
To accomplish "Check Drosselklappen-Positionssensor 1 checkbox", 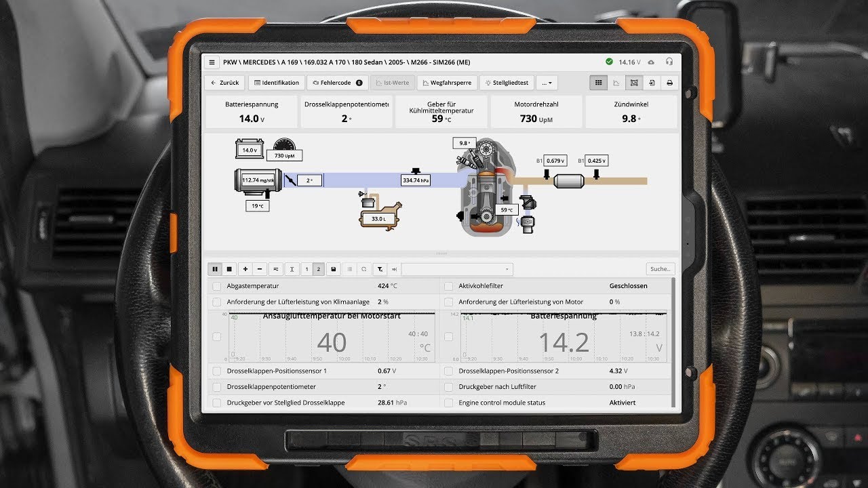I will [217, 371].
